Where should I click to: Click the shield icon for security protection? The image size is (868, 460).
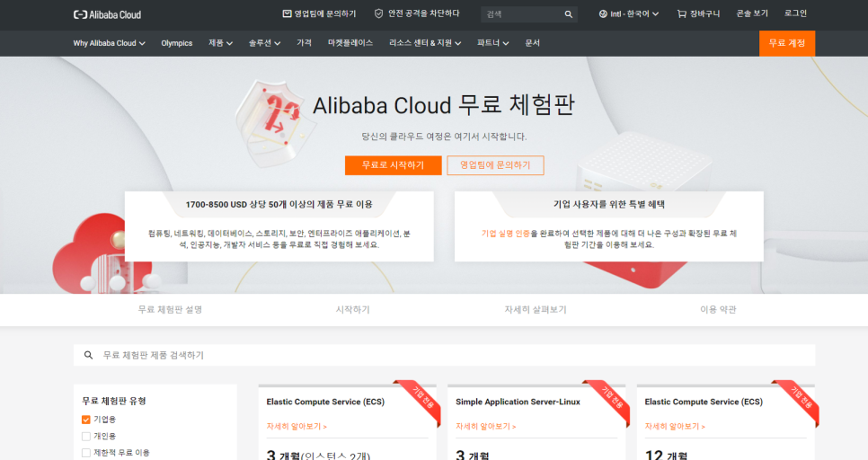coord(378,14)
